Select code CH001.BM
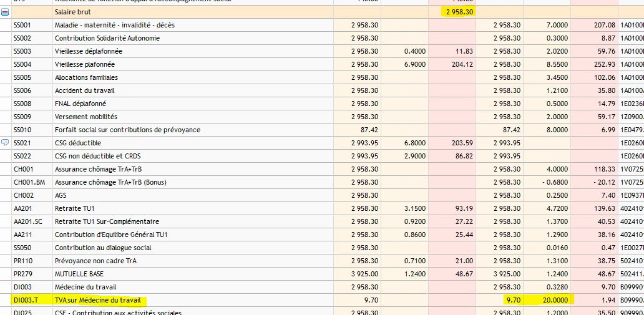Screen dimensions: 644x315 click(x=29, y=182)
